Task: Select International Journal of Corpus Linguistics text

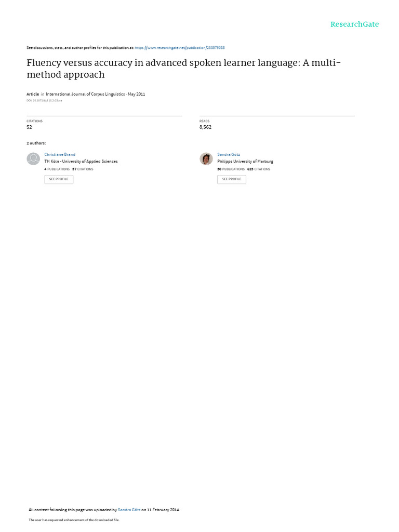Action: [x=85, y=94]
